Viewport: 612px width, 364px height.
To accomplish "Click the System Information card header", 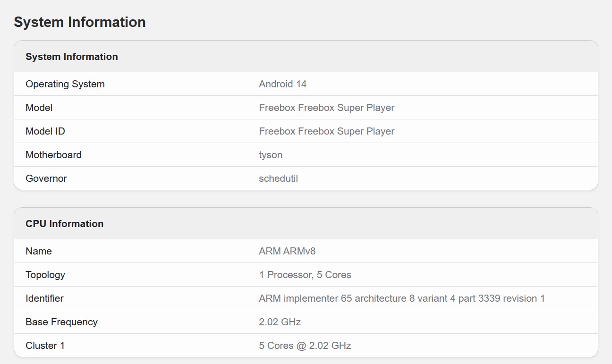I will point(72,57).
